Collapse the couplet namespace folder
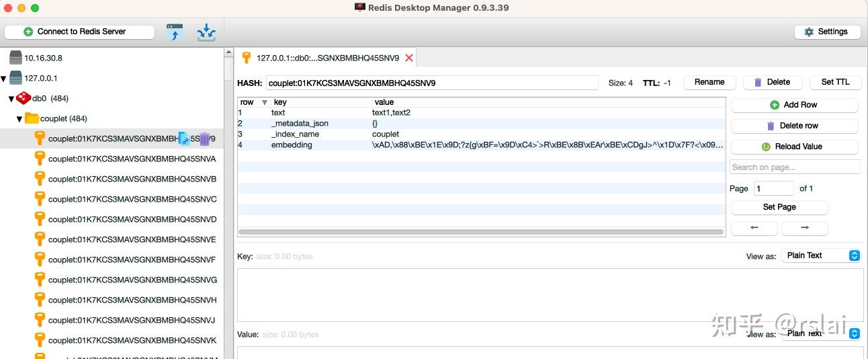Viewport: 868px width, 359px height. click(19, 118)
